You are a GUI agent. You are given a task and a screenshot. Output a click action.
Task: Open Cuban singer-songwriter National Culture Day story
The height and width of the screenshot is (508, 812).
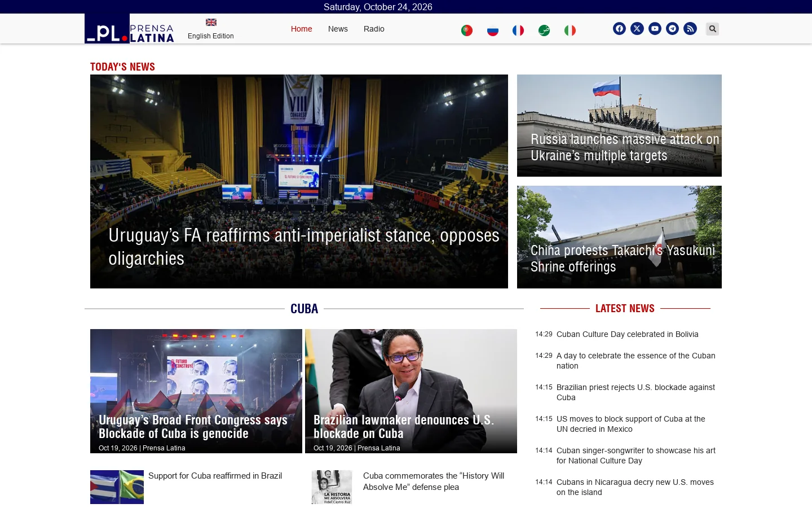tap(636, 456)
